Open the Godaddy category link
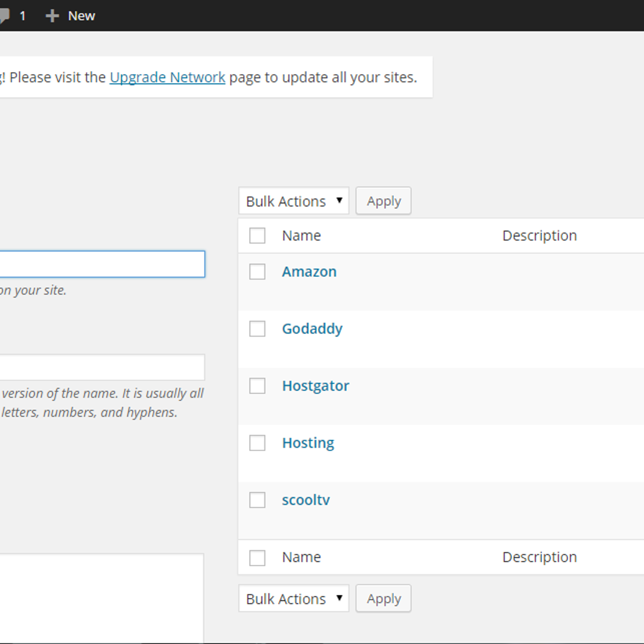This screenshot has height=644, width=644. coord(312,329)
